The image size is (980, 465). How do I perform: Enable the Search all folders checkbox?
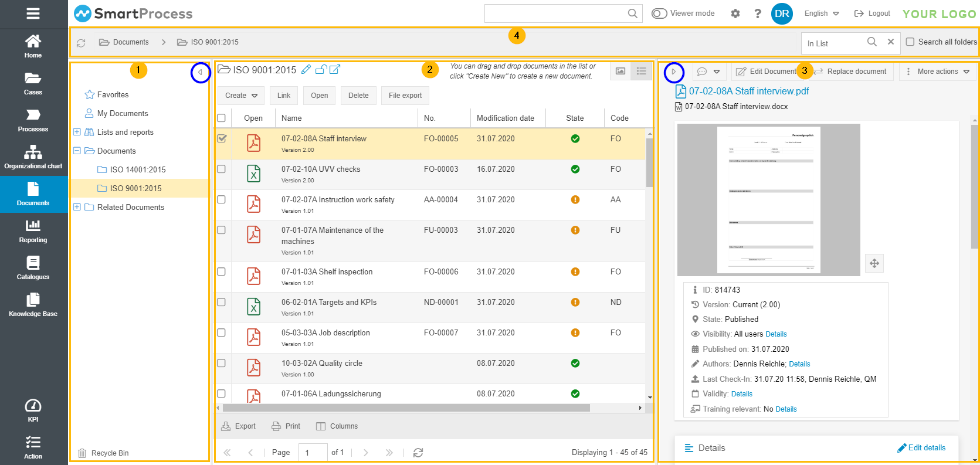pyautogui.click(x=910, y=42)
